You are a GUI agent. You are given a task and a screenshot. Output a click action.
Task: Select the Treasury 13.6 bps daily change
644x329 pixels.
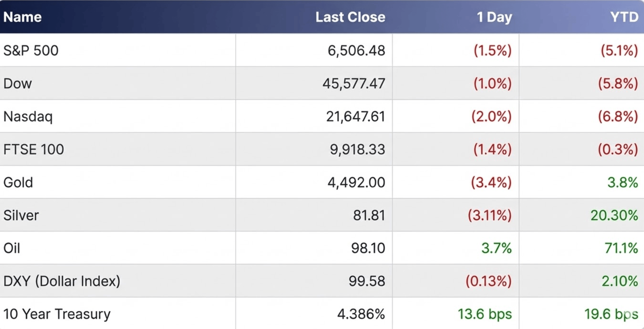pos(485,314)
